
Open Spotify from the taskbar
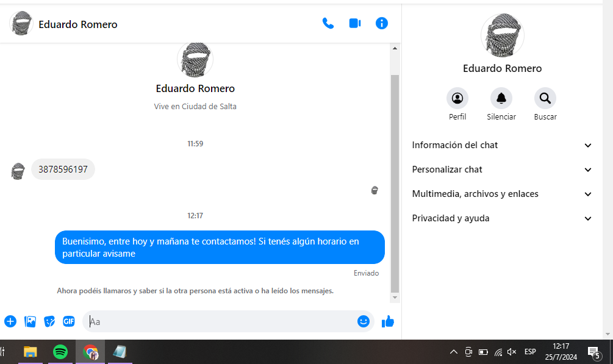[60, 352]
